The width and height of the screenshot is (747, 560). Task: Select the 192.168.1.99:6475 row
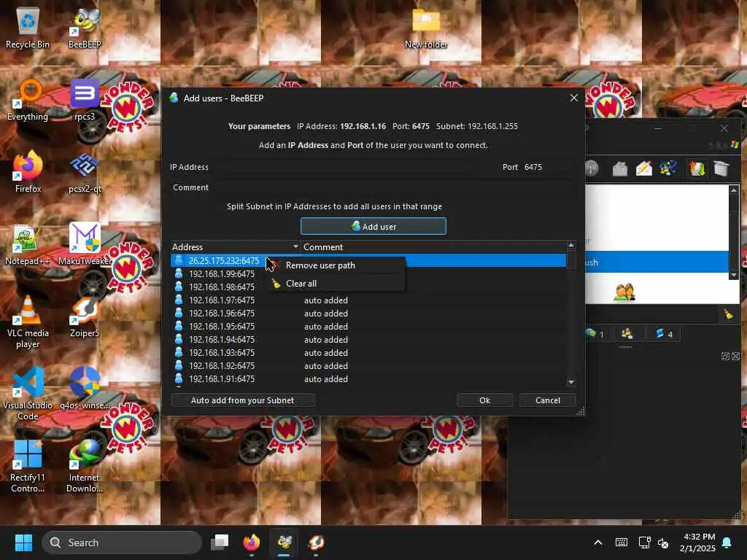click(x=368, y=274)
